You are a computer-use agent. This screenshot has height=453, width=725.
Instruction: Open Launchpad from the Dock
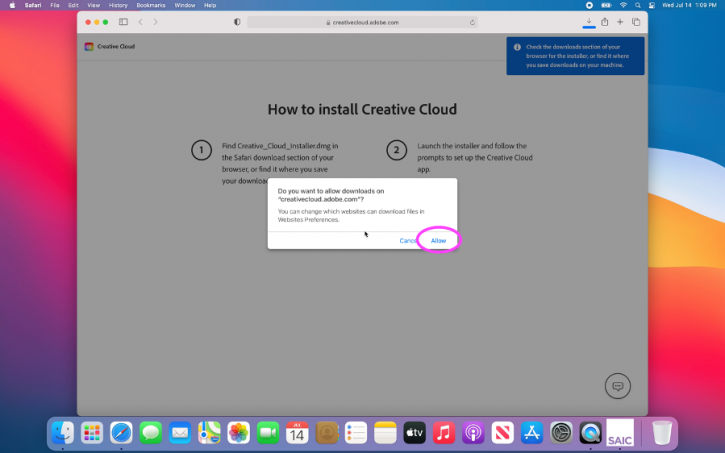pos(92,433)
